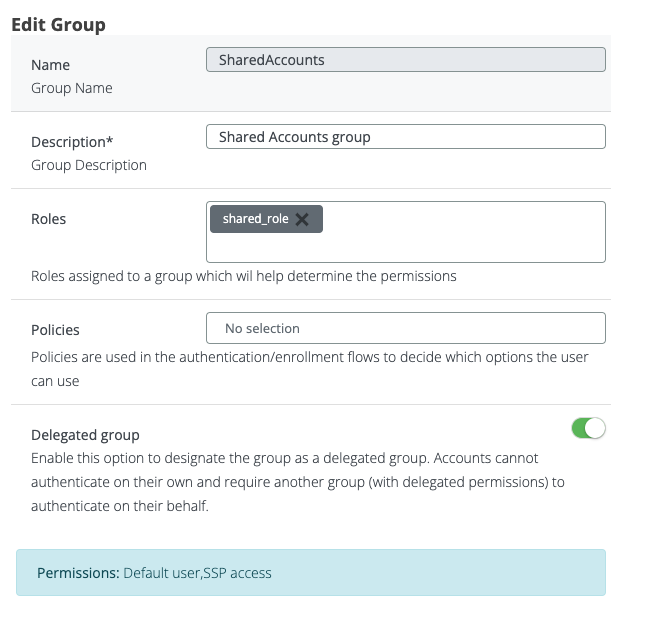The height and width of the screenshot is (635, 650).
Task: Click the 'Group Description' helper text
Action: 89,165
